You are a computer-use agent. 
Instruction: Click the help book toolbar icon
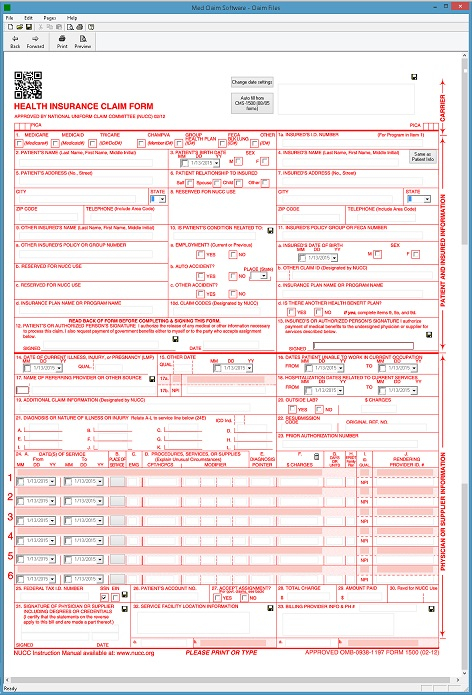pos(91,27)
